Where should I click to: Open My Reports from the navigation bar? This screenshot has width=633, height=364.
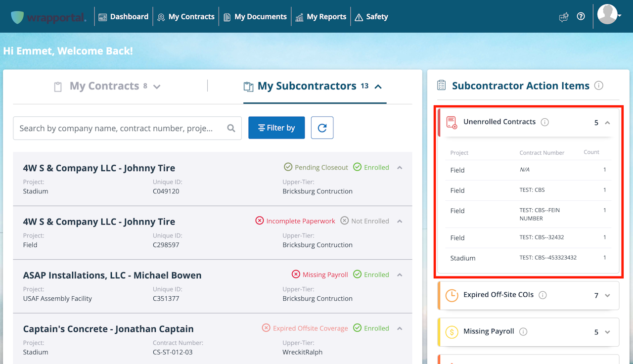click(320, 17)
